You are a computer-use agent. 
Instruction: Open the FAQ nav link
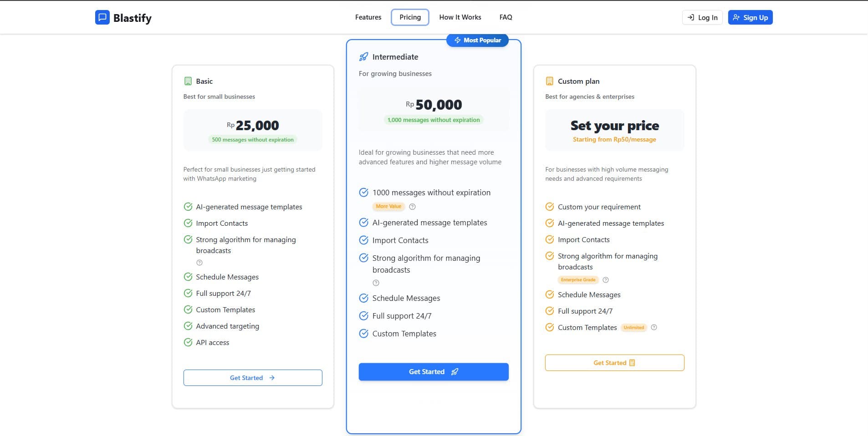tap(505, 17)
